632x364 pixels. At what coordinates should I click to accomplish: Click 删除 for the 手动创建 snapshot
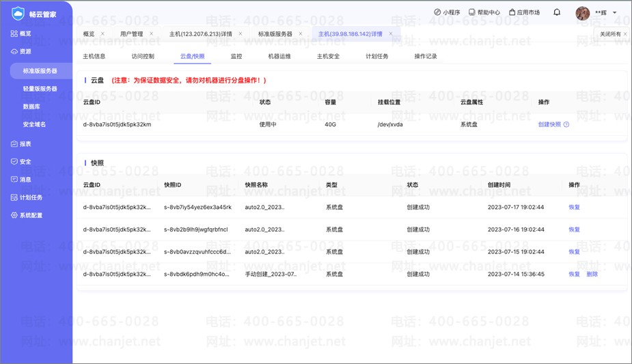click(x=592, y=274)
